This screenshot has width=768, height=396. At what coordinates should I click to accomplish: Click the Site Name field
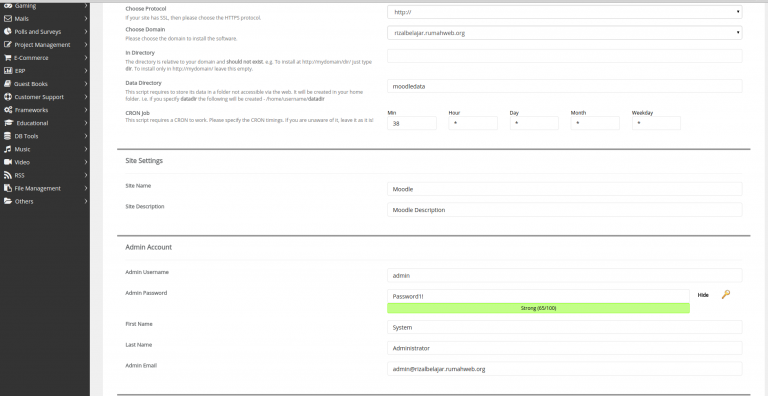(564, 189)
